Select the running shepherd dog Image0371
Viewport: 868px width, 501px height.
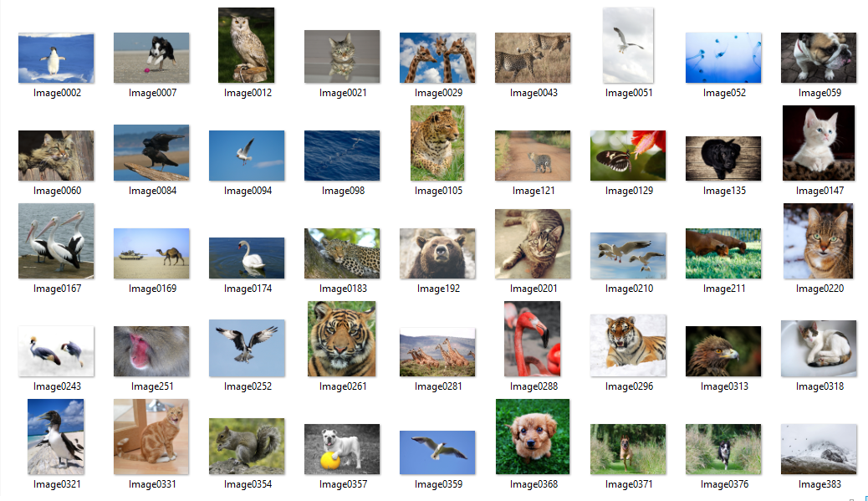(x=628, y=449)
